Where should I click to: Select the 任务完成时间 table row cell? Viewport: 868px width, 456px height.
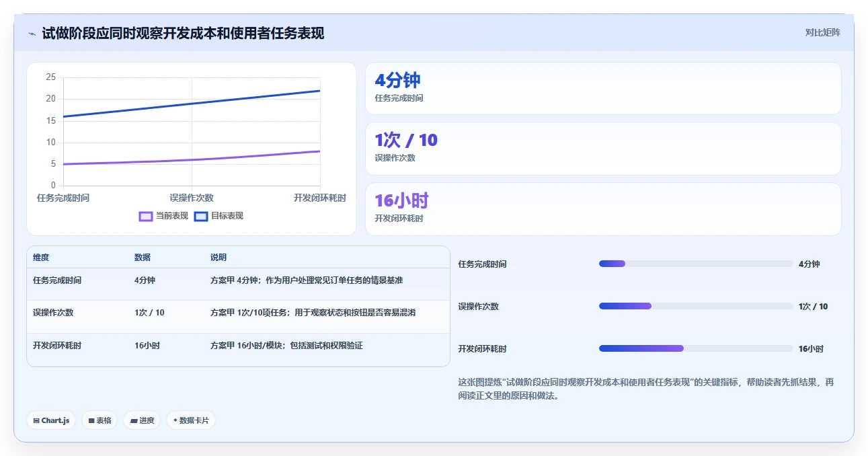(57, 280)
